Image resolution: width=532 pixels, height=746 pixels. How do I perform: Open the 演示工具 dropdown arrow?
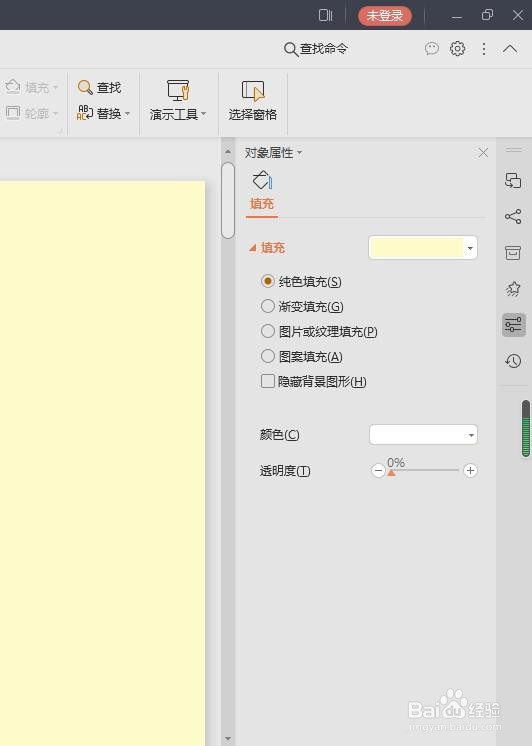pos(204,114)
